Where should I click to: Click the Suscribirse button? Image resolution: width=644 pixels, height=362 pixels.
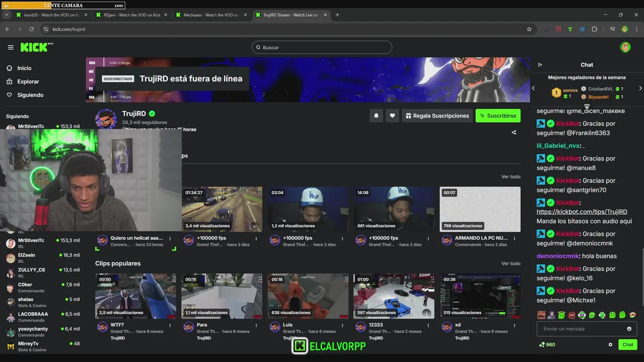pos(498,116)
